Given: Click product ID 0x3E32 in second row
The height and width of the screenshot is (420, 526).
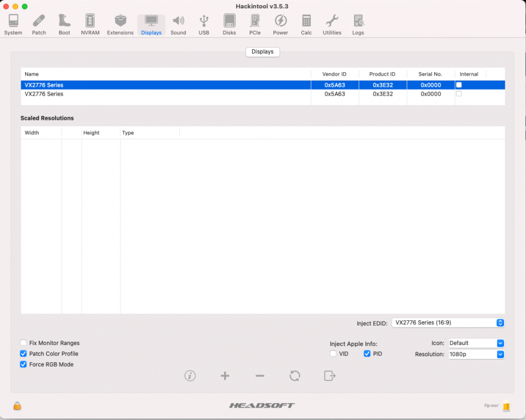Looking at the screenshot, I should click(x=383, y=94).
